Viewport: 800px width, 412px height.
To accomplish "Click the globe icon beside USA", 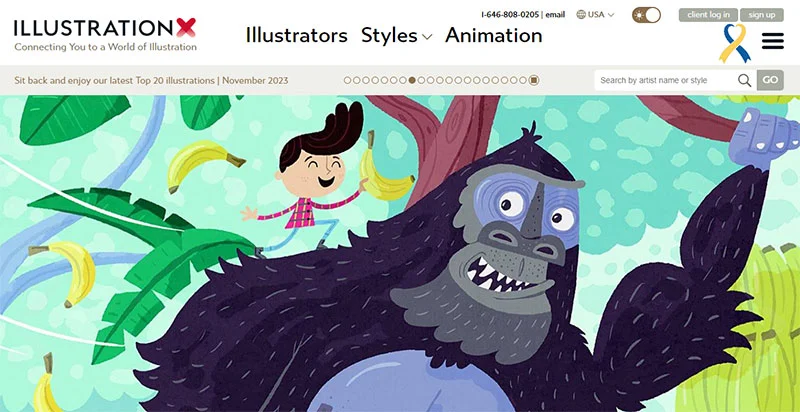I will [581, 14].
